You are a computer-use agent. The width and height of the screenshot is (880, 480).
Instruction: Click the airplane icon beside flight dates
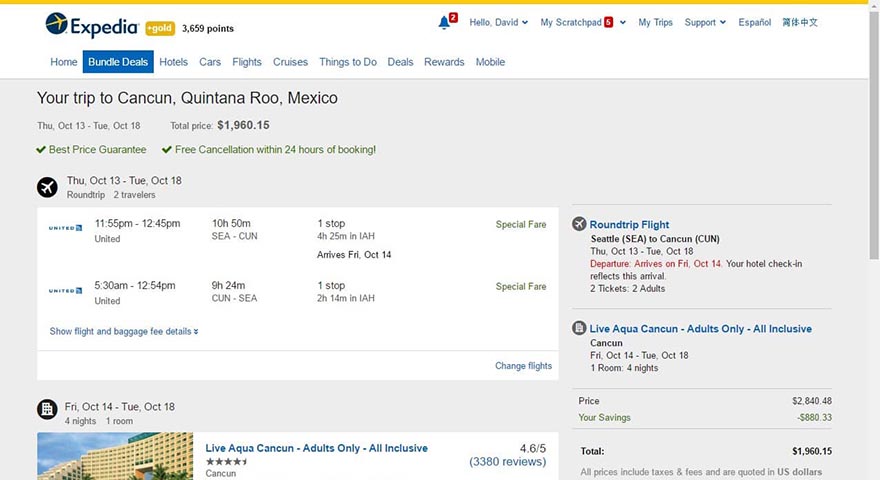(47, 187)
